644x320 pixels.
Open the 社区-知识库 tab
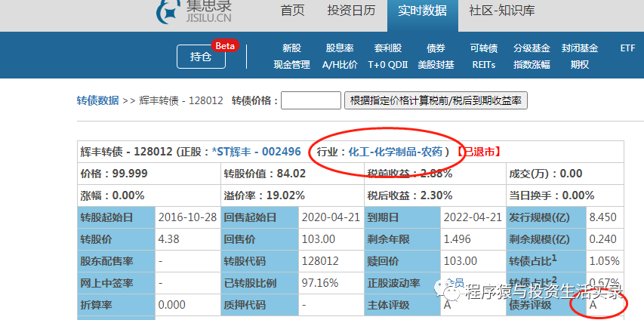click(502, 11)
